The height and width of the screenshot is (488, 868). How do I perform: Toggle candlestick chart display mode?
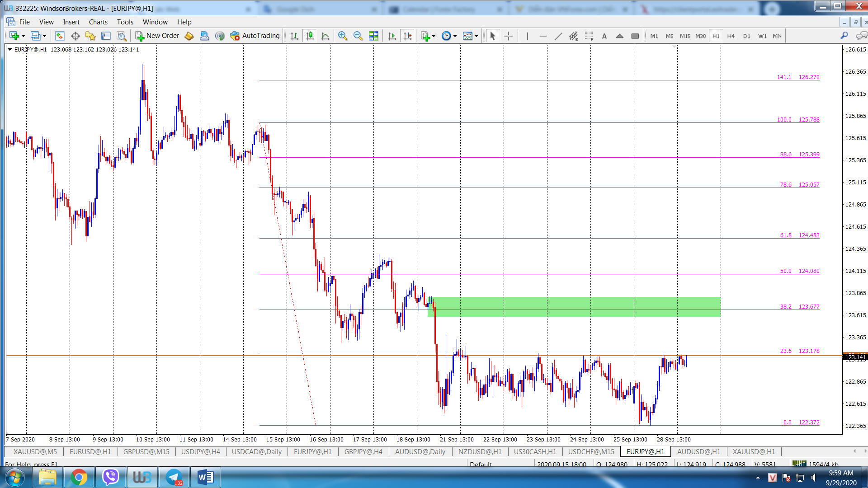[310, 36]
